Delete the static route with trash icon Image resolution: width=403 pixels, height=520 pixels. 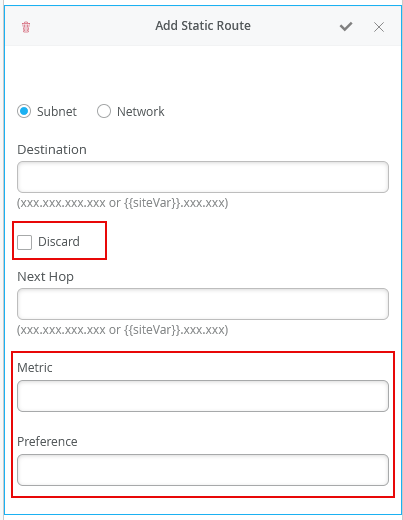click(x=26, y=27)
